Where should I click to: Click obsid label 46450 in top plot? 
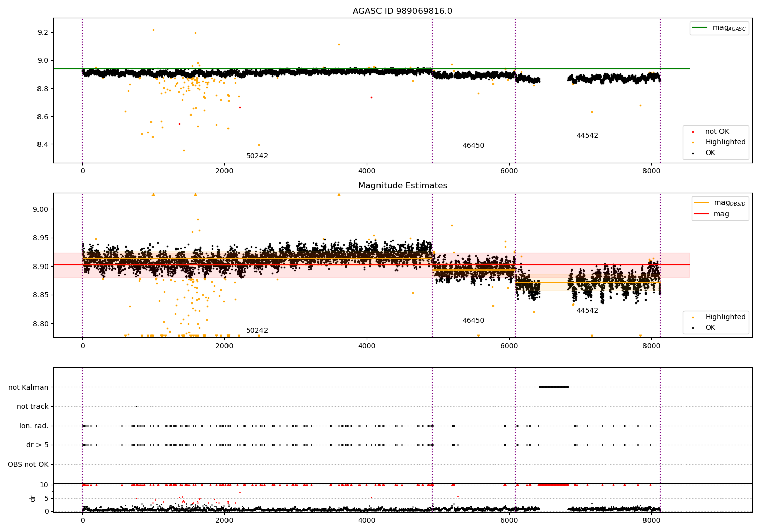473,146
